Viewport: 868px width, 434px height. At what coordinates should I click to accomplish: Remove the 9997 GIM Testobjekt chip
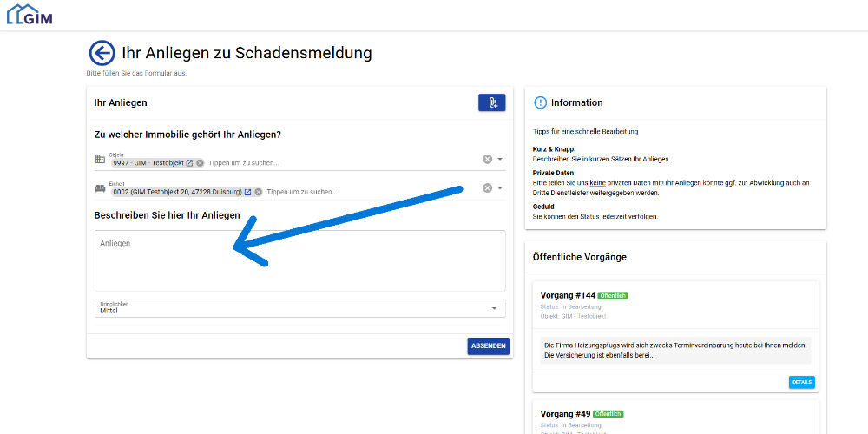pyautogui.click(x=200, y=162)
